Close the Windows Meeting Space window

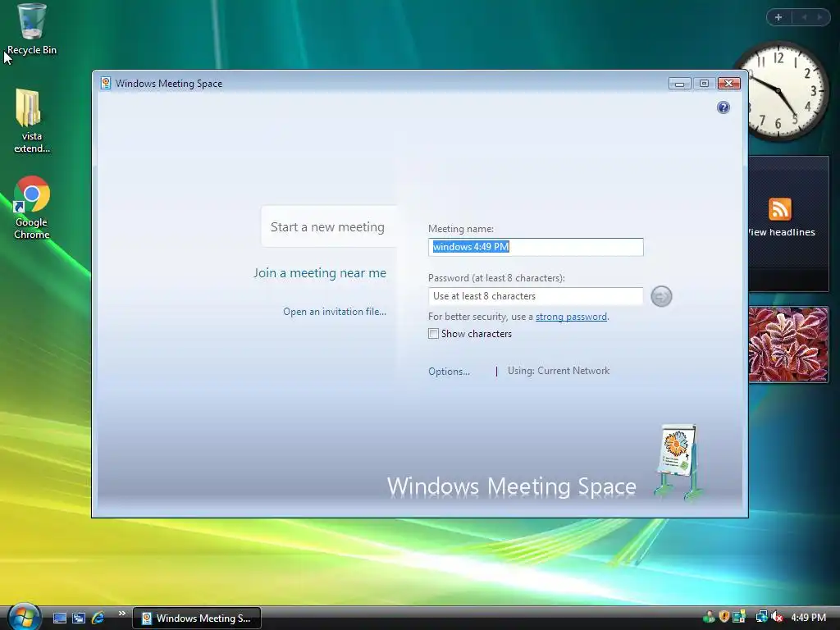(x=729, y=84)
